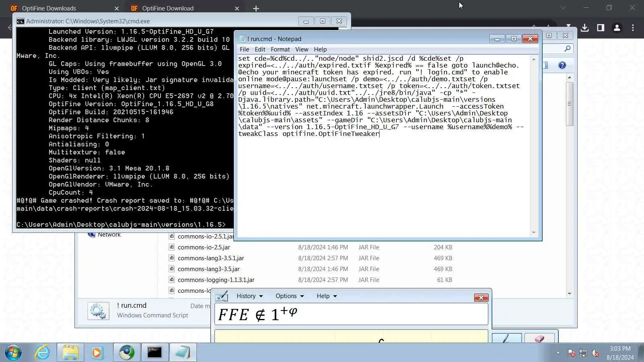Click the commons-io-2.5.jar file icon
Screen dimensions: 644x362
click(x=172, y=247)
